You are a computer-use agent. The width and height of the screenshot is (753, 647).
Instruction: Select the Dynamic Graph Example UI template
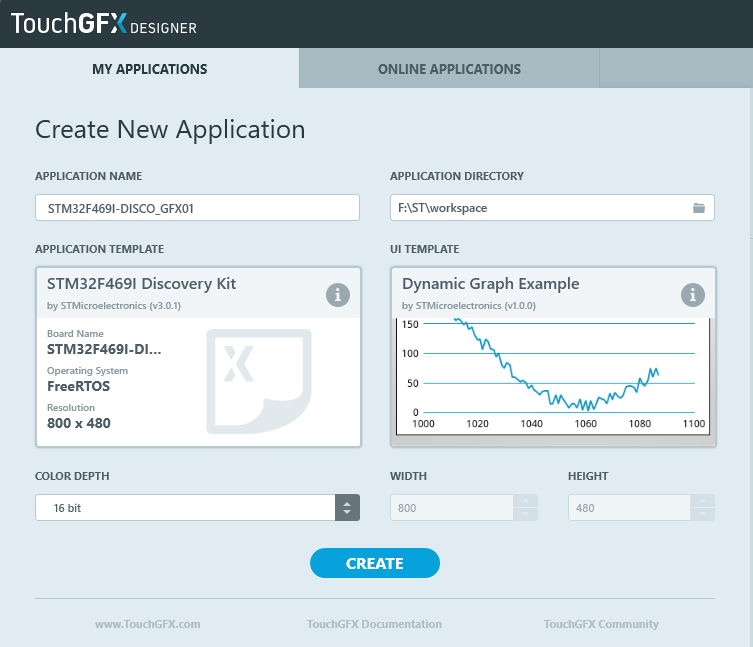[x=553, y=357]
